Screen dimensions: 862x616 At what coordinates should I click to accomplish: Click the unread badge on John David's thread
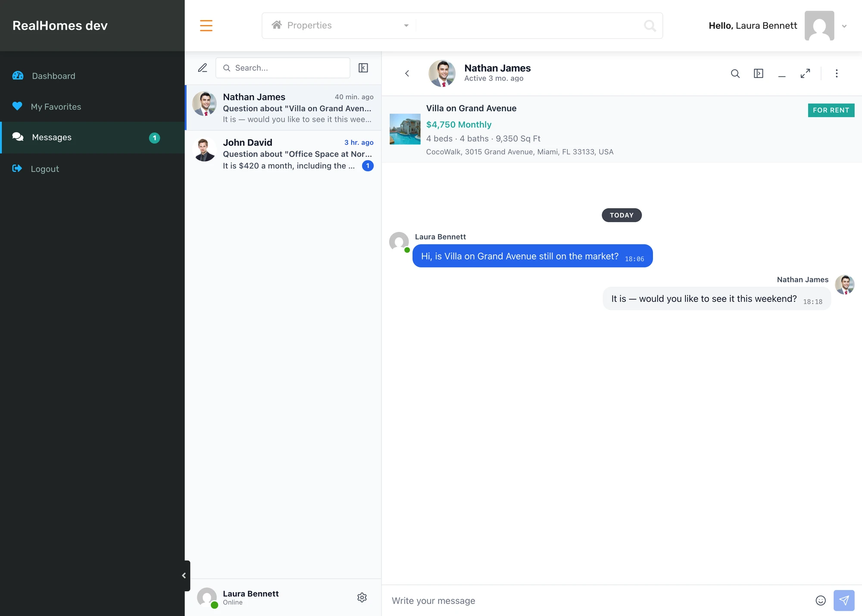coord(368,166)
